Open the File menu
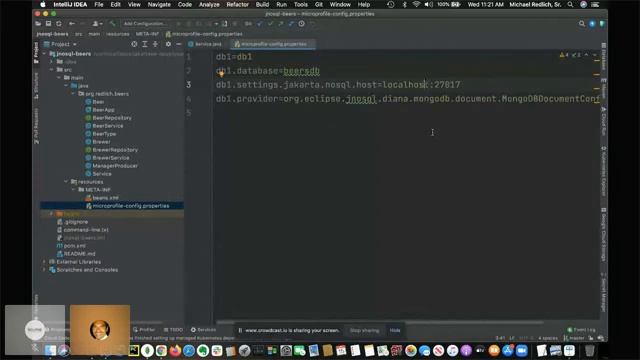The width and height of the screenshot is (640, 360). (x=99, y=4)
